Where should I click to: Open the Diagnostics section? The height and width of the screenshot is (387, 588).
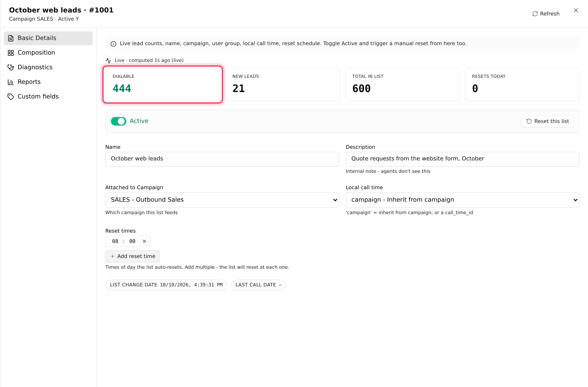48,67
